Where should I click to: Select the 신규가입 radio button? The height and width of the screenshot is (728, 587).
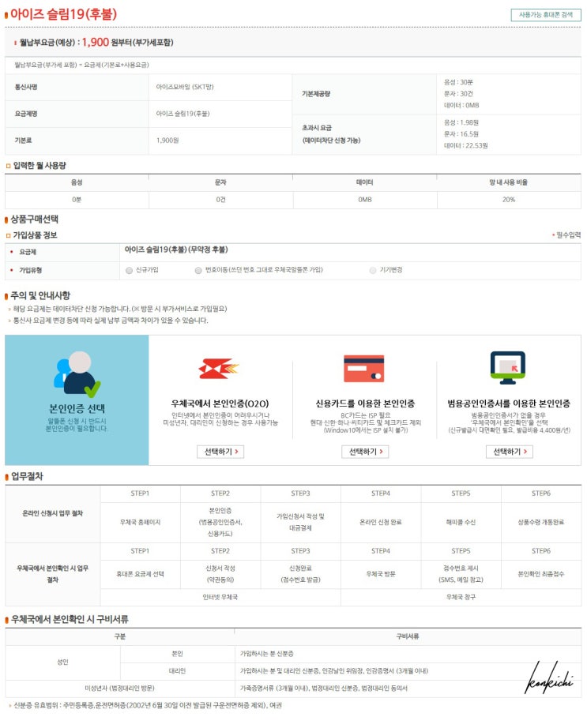click(129, 270)
